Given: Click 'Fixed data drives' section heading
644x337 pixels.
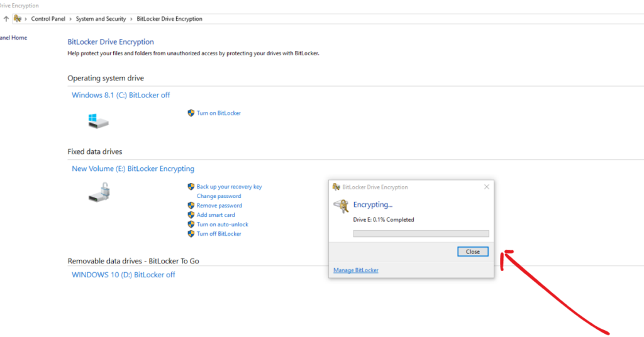Looking at the screenshot, I should [95, 152].
